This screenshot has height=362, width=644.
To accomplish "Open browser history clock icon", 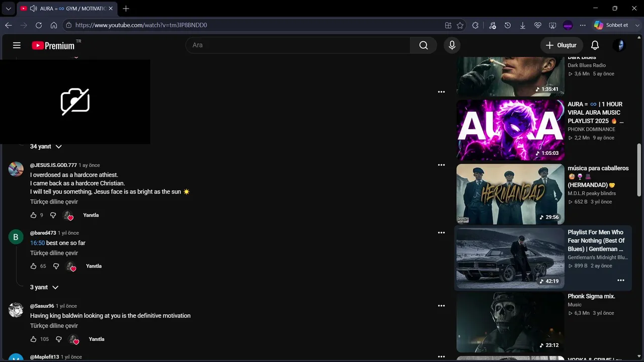I will coord(508,25).
